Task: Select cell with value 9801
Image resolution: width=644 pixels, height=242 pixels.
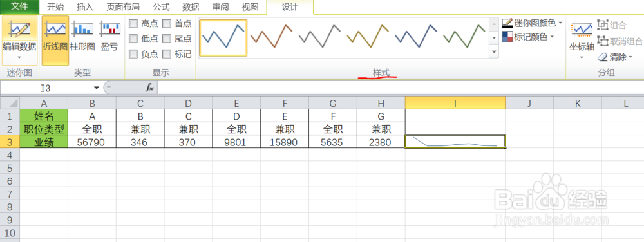Action: click(236, 142)
